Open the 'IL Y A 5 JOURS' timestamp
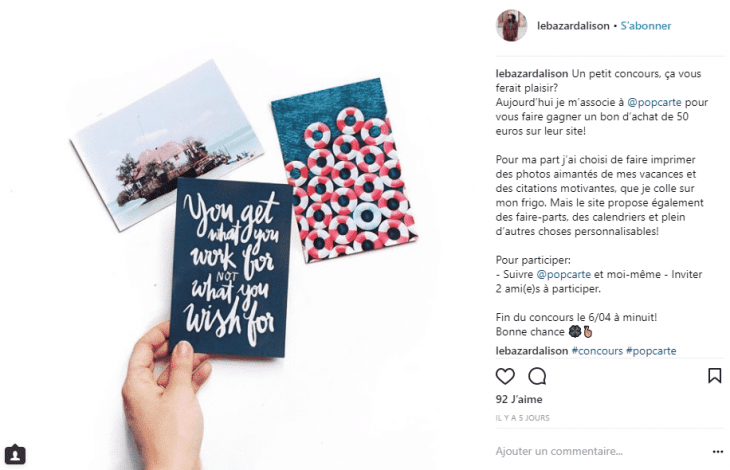This screenshot has height=470, width=730. click(522, 418)
